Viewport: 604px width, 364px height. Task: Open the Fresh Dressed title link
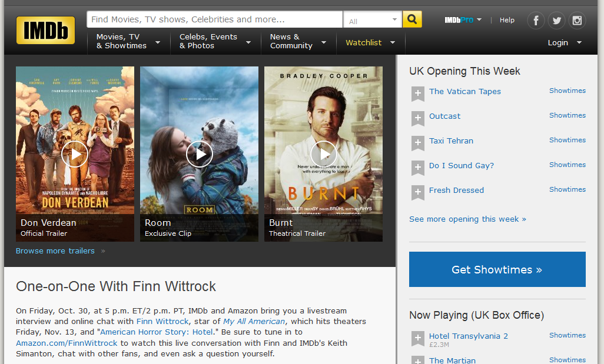point(456,190)
